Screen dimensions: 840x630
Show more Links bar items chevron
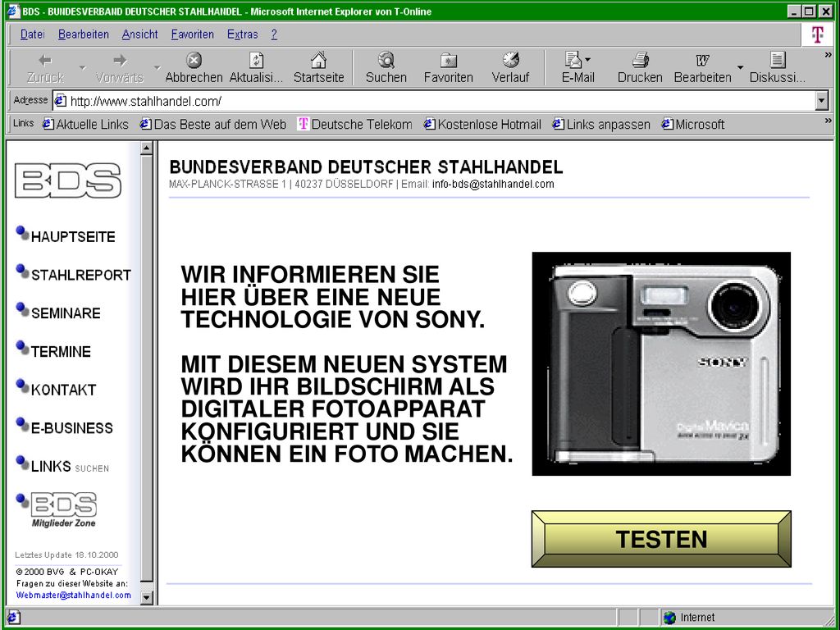click(x=829, y=122)
